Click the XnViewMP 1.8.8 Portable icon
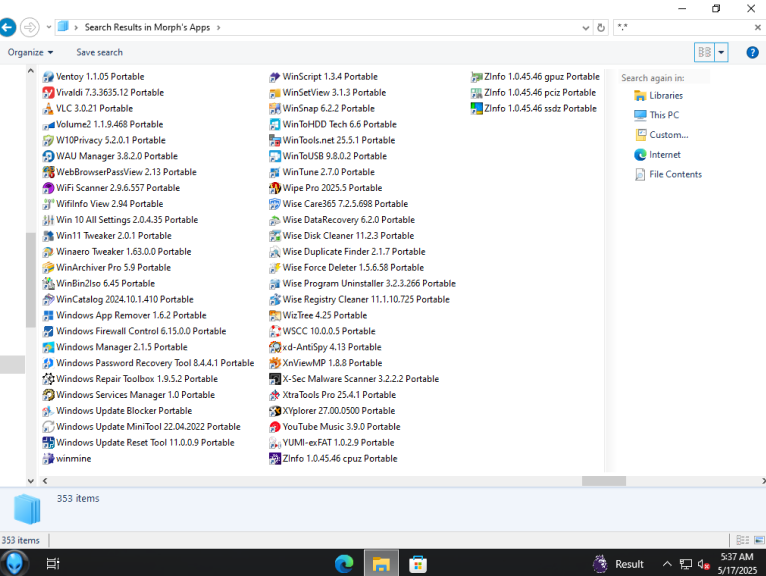Image resolution: width=766 pixels, height=576 pixels. point(275,363)
